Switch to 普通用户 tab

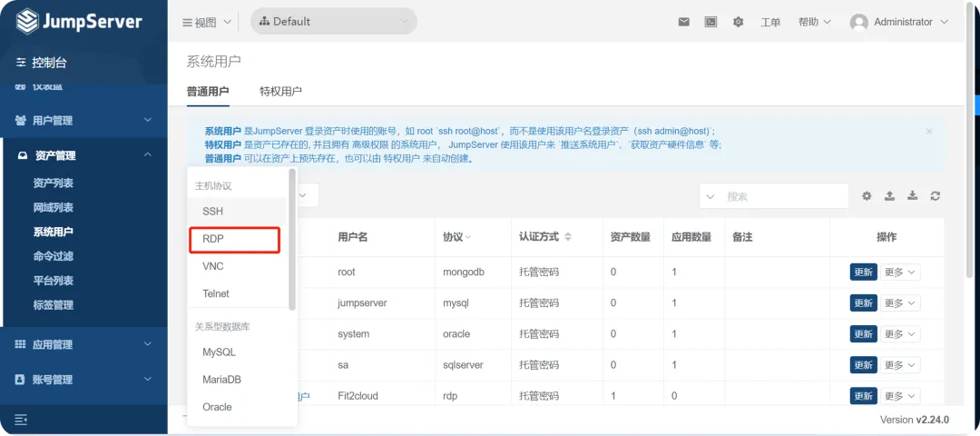point(208,92)
